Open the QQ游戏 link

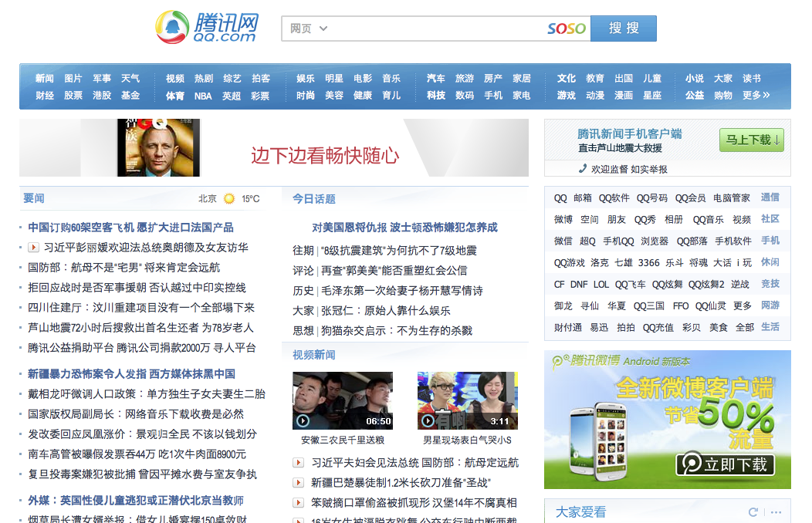(569, 263)
